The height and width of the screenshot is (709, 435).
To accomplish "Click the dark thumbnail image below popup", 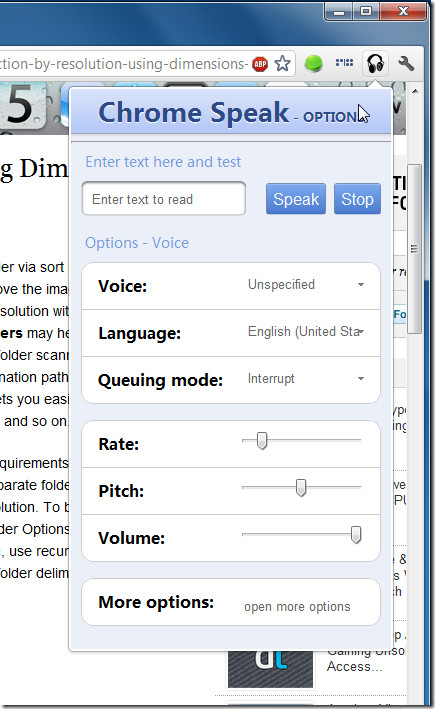I will click(x=270, y=669).
